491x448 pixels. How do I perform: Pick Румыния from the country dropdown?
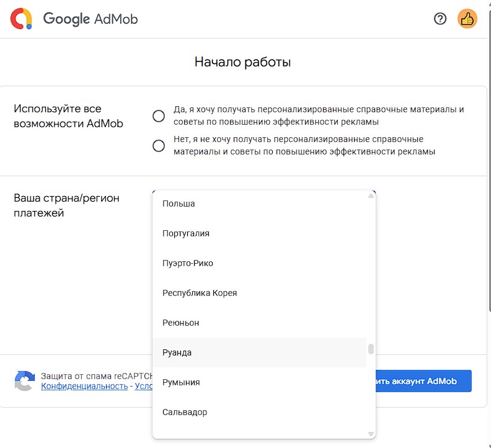pyautogui.click(x=259, y=382)
